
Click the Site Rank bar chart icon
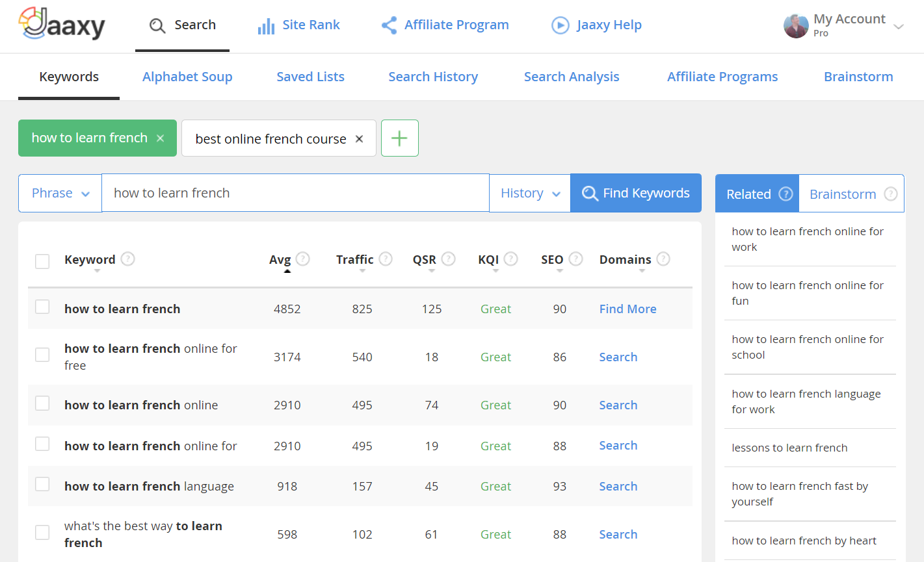click(266, 26)
